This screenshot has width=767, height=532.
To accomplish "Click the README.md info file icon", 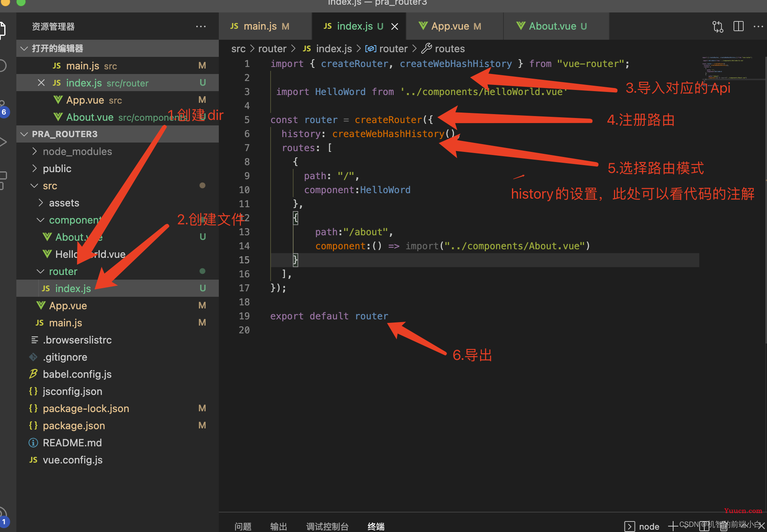I will (33, 443).
